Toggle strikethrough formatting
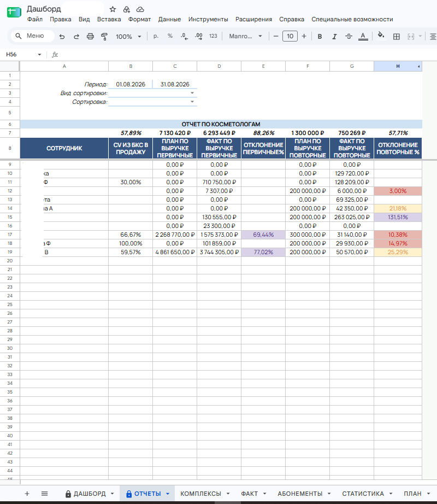The height and width of the screenshot is (504, 437). (x=349, y=36)
